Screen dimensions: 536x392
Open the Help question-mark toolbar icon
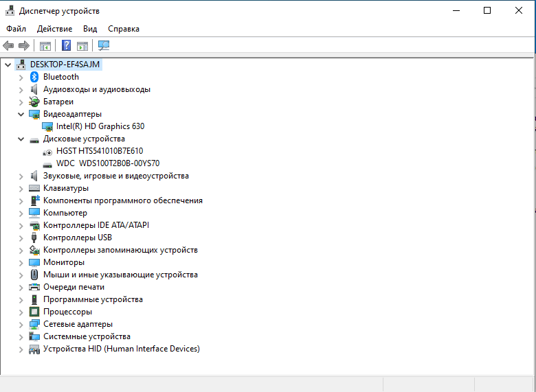click(x=67, y=45)
